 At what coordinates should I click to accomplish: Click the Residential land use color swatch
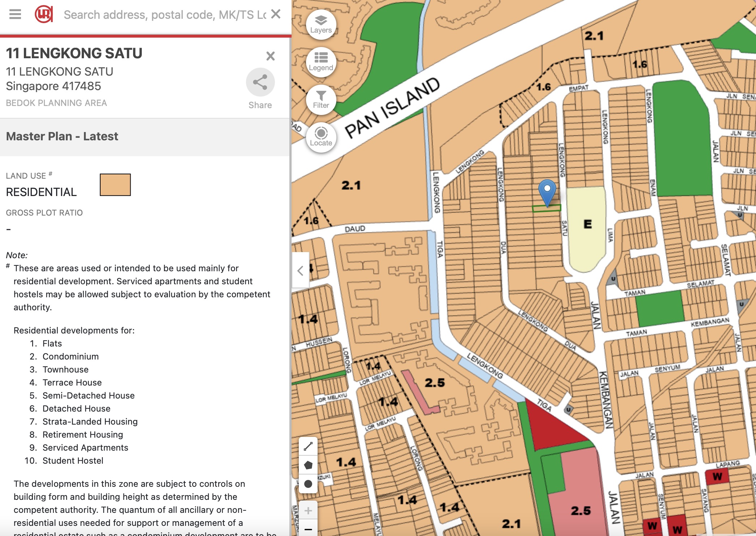coord(115,185)
